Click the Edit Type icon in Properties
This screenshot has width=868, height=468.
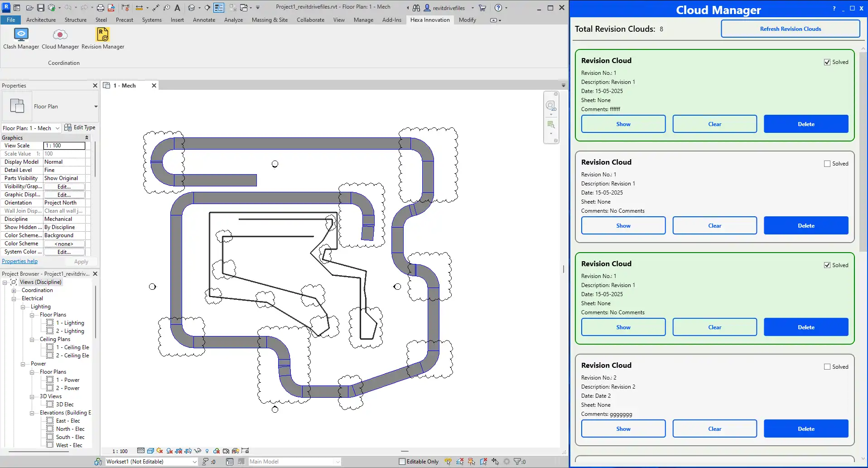tap(68, 127)
